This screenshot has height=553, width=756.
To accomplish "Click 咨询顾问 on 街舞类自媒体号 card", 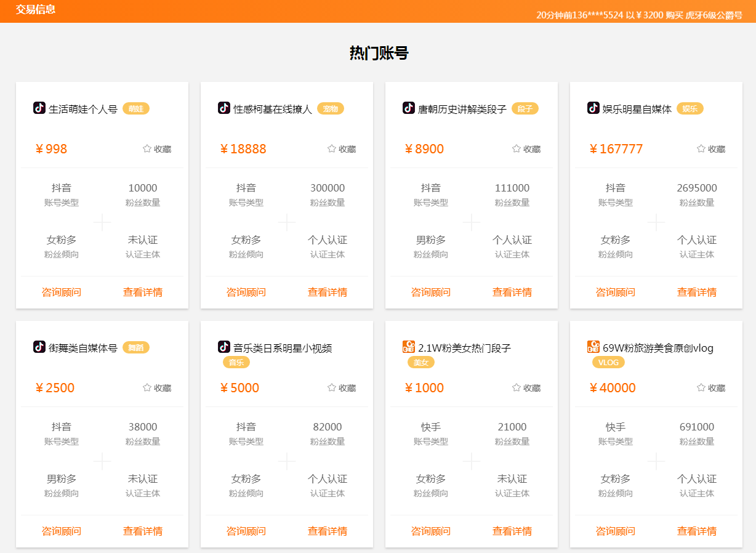I will [62, 531].
